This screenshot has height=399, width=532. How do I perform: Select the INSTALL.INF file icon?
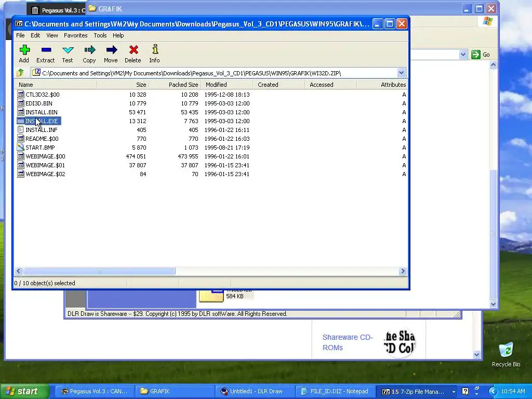pyautogui.click(x=21, y=129)
